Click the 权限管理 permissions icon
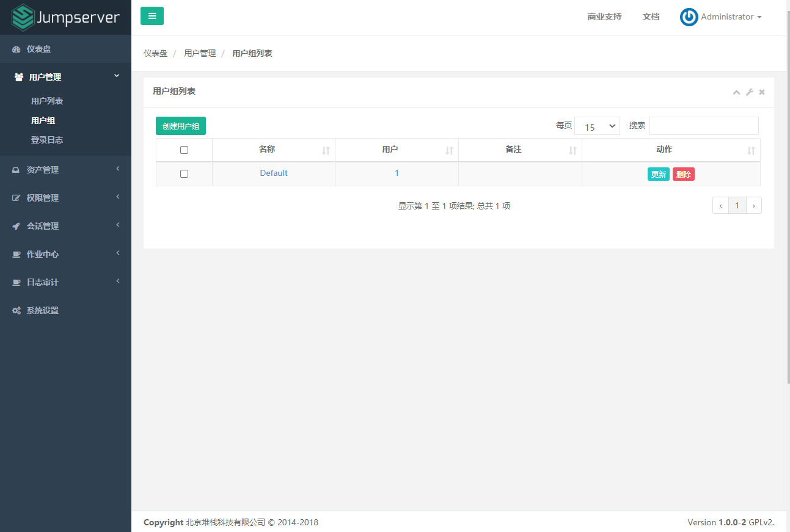This screenshot has height=532, width=790. 16,197
